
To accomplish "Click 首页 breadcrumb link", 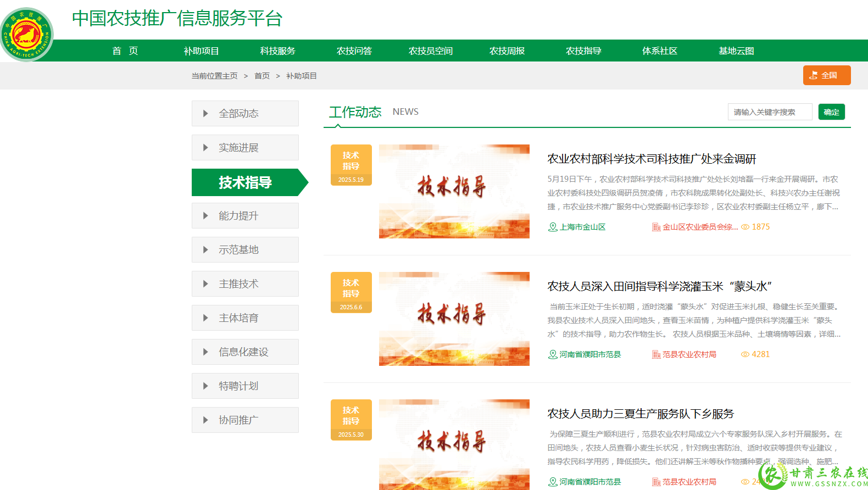I will (x=262, y=76).
